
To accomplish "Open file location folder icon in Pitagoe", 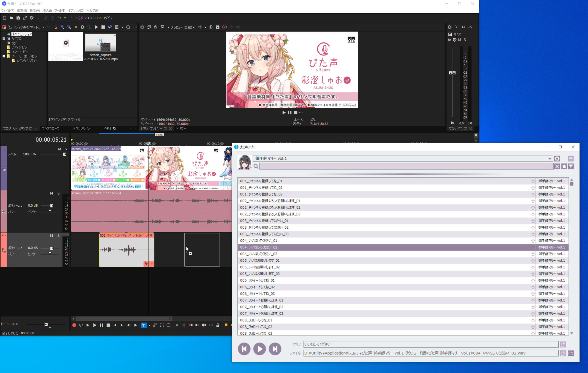I will tap(571, 353).
